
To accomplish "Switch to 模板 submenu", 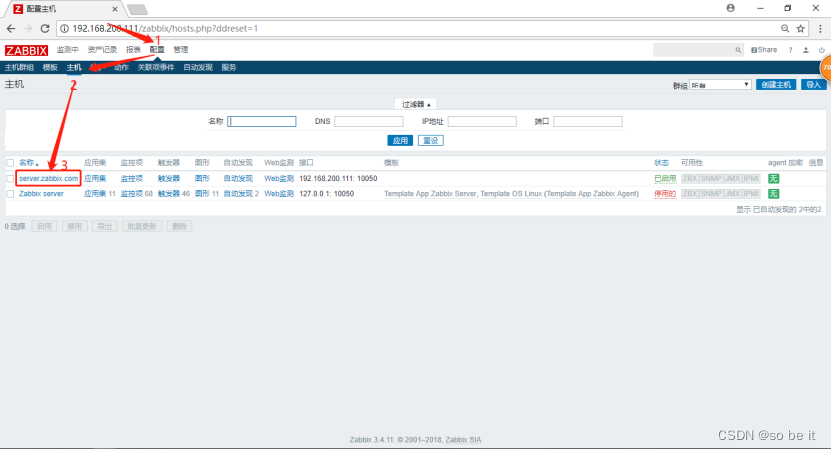I will click(x=50, y=67).
